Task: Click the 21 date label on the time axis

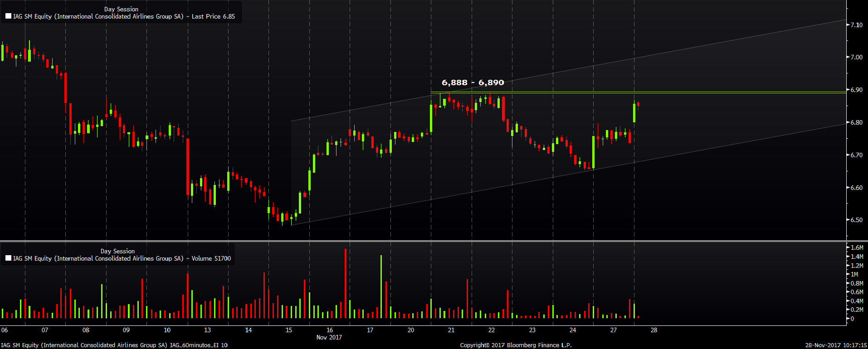Action: 451,330
